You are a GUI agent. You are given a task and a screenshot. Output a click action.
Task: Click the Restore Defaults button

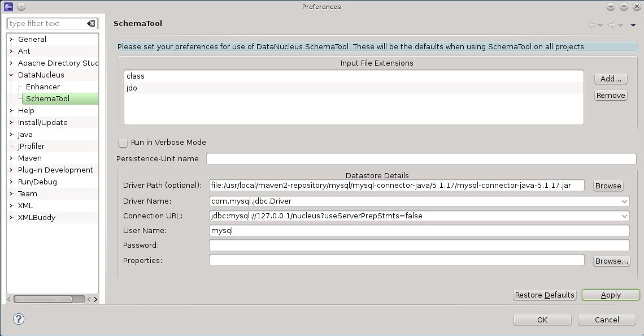click(x=545, y=295)
